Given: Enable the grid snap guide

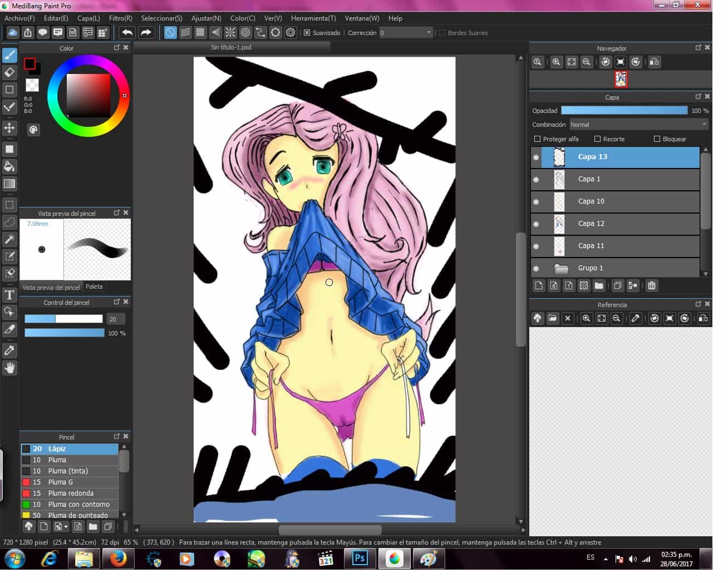Looking at the screenshot, I should pyautogui.click(x=200, y=32).
